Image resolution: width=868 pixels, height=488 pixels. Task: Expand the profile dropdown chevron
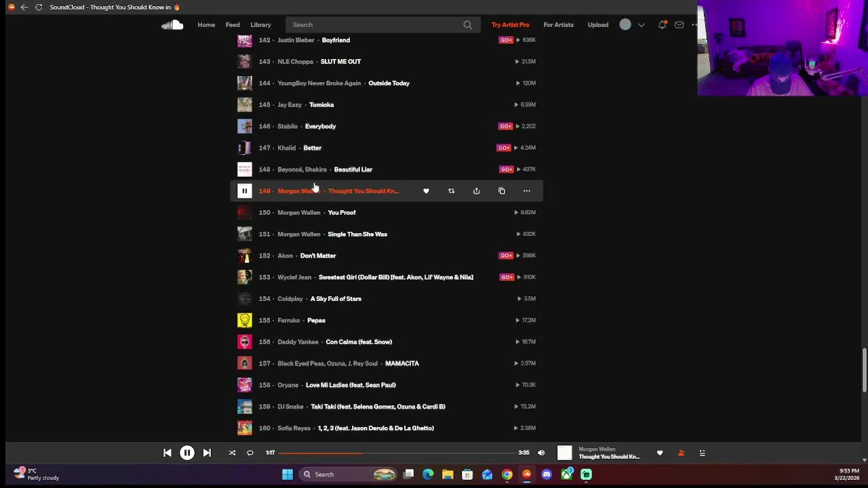tap(642, 25)
